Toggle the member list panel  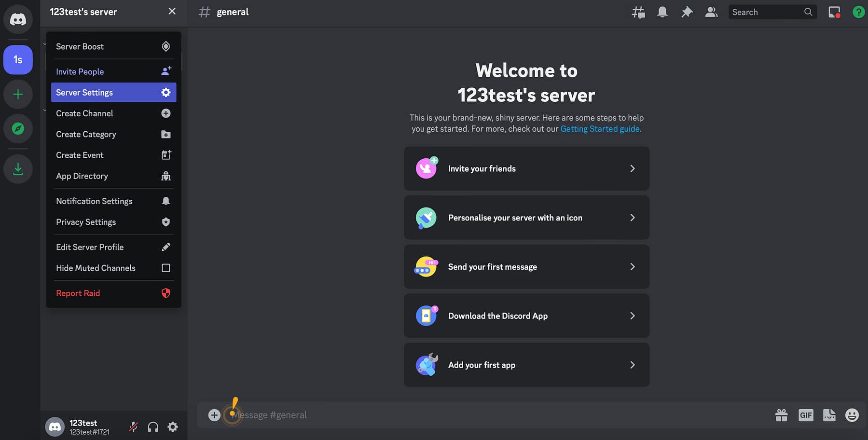point(711,12)
